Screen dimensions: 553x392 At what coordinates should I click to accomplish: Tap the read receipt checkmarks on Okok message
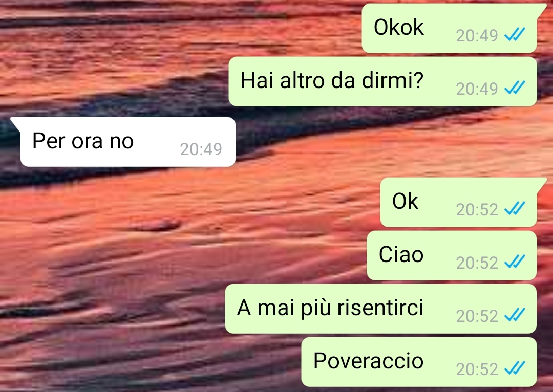[x=515, y=35]
